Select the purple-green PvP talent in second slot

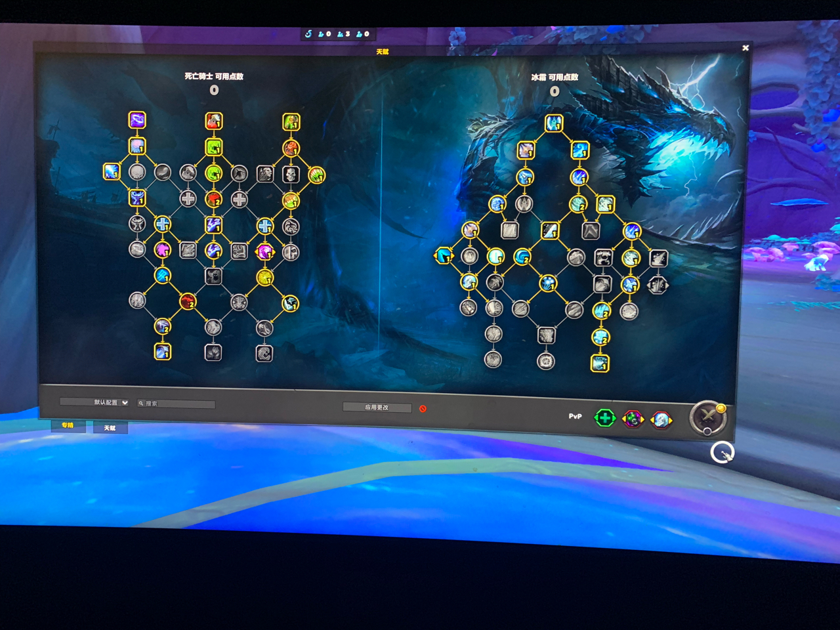click(x=633, y=418)
